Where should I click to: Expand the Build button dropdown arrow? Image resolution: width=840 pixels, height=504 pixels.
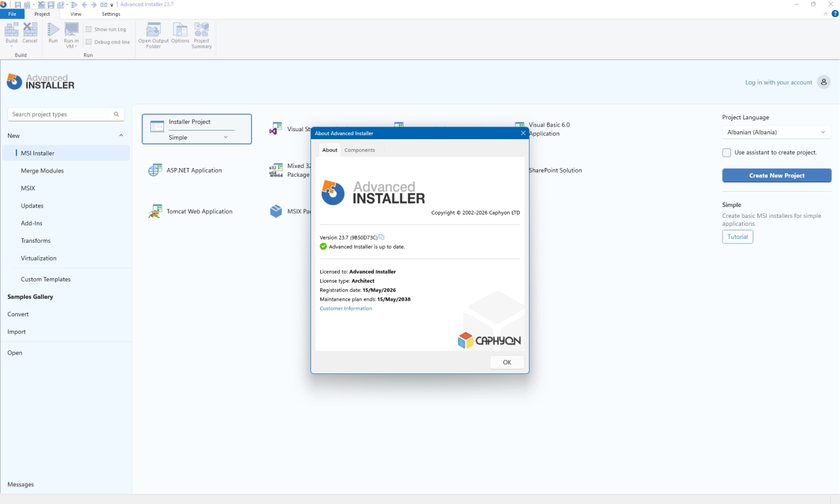point(12,46)
